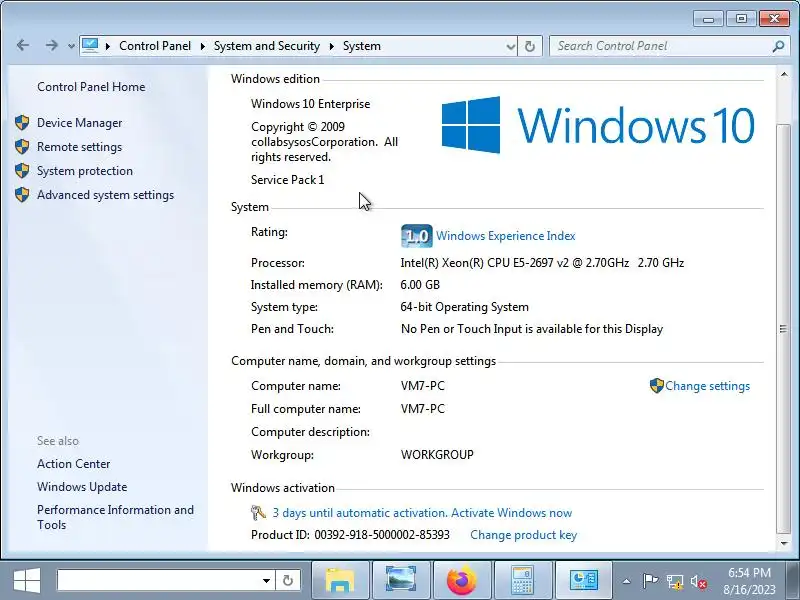800x600 pixels.
Task: Click the shield icon beside Device Manager
Action: [x=22, y=123]
